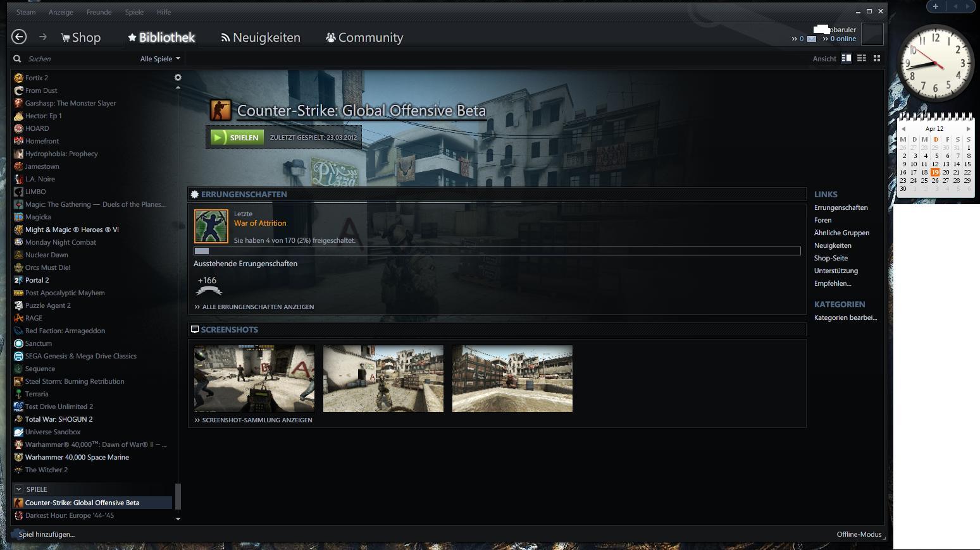Click the Offline-Modus status text

tap(859, 534)
